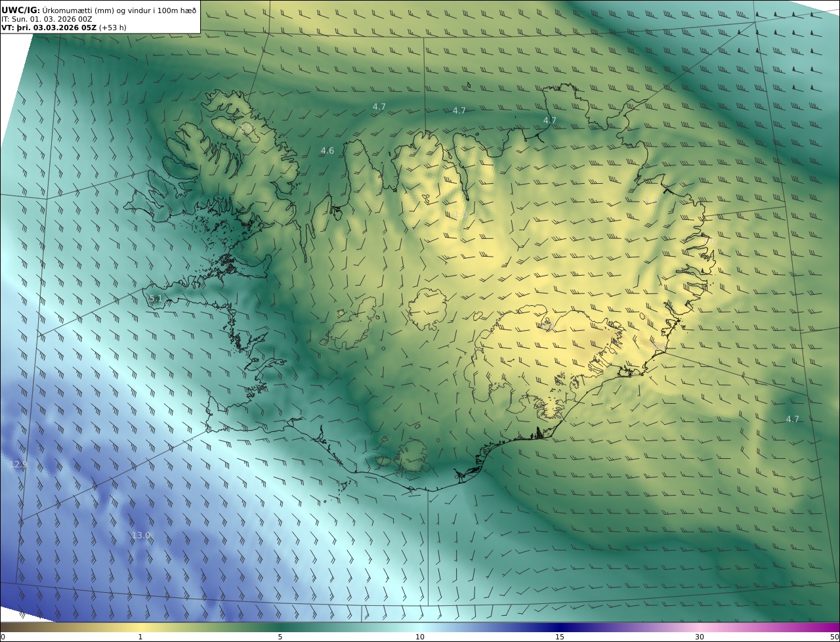The height and width of the screenshot is (642, 840).
Task: Click the "15" tick on the colorbar
Action: click(x=560, y=637)
